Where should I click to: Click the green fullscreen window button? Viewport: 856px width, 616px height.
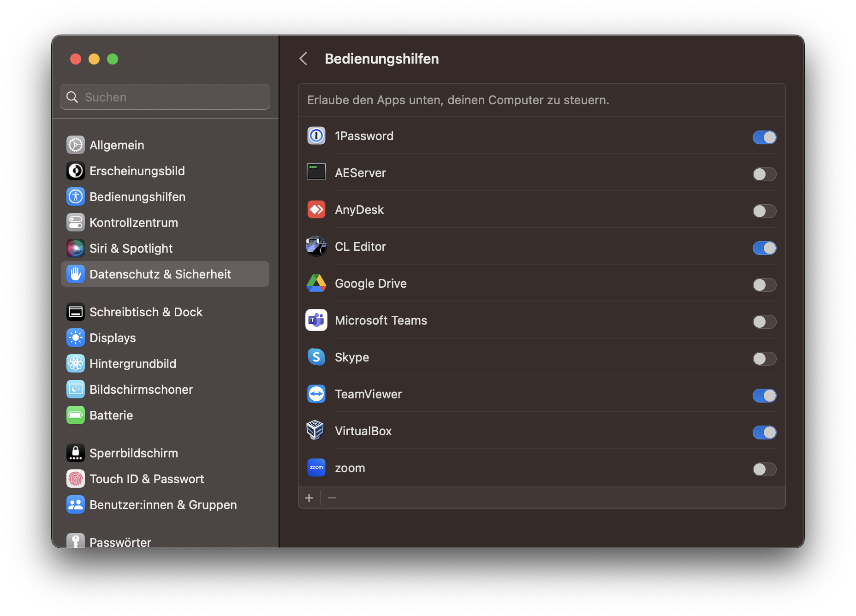(113, 59)
